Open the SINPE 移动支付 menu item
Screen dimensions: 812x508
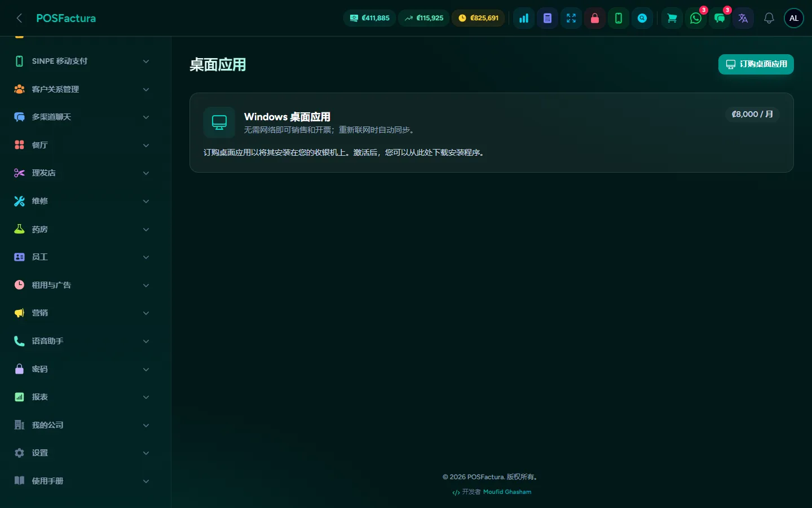coord(82,61)
